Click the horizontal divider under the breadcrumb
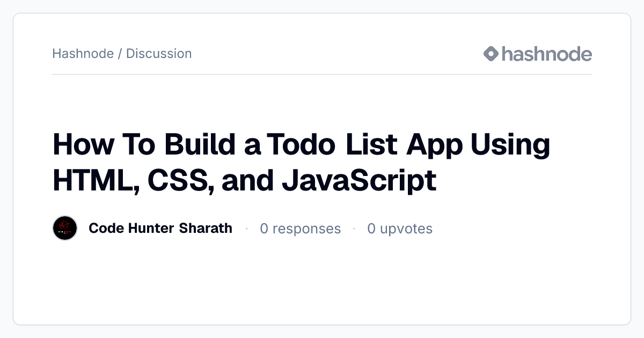 [x=322, y=74]
